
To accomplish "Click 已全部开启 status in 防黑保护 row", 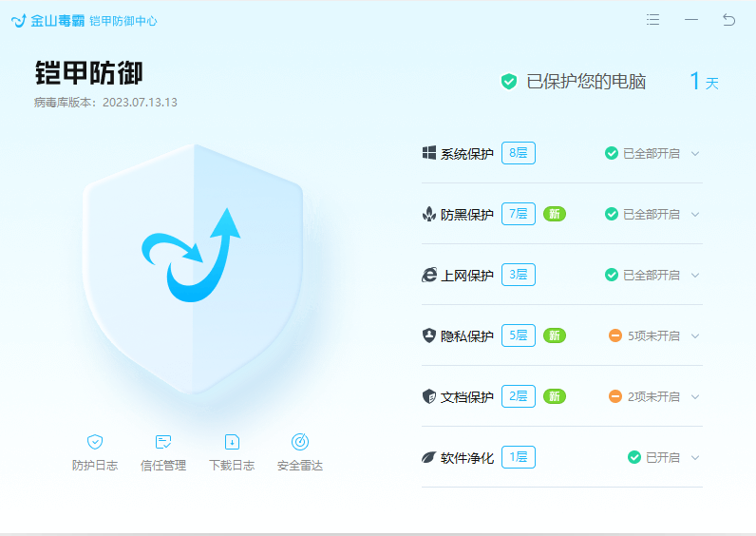I will 652,214.
